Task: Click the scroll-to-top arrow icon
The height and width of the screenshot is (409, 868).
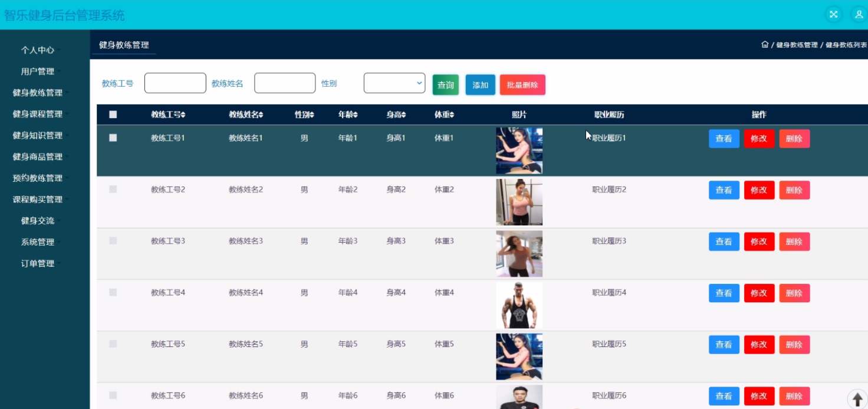Action: [x=858, y=399]
